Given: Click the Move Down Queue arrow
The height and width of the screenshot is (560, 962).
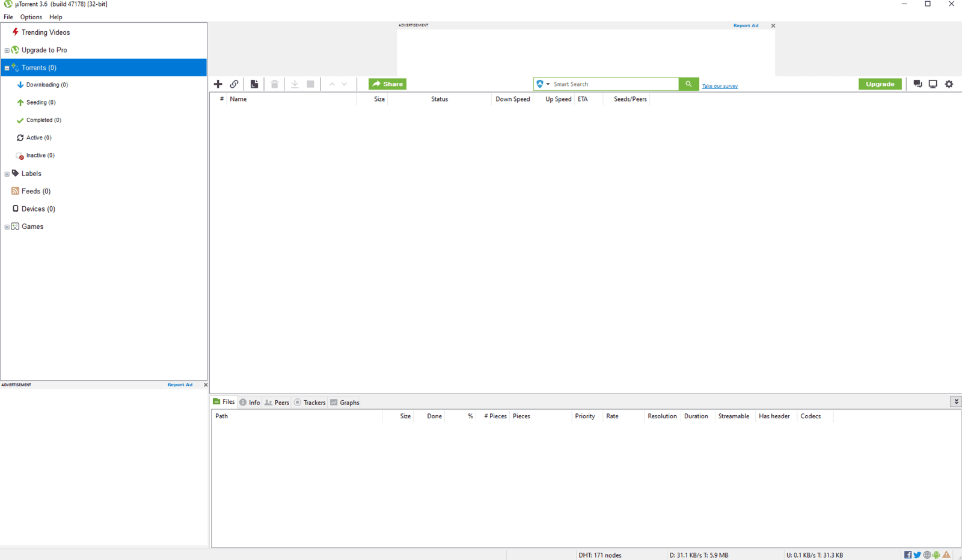Looking at the screenshot, I should coord(345,84).
